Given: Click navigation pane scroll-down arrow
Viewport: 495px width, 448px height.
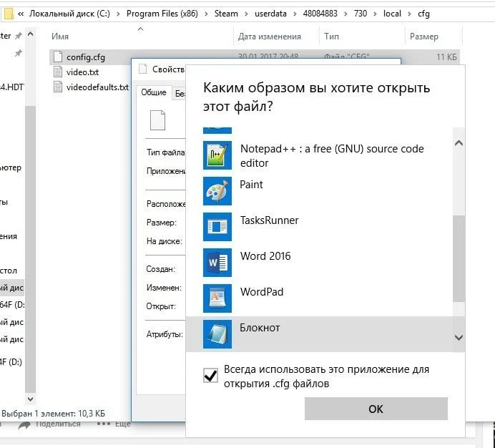Looking at the screenshot, I should [30, 399].
